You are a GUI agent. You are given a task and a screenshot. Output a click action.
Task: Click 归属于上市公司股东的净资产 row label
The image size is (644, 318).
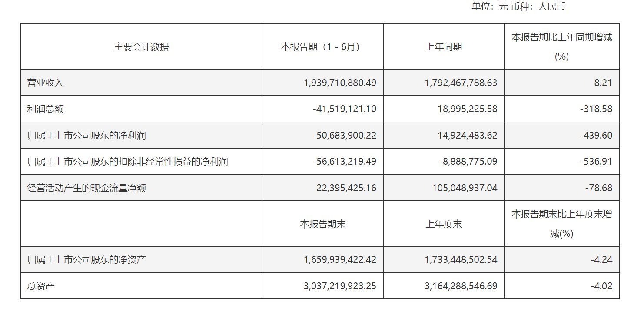pos(86,260)
